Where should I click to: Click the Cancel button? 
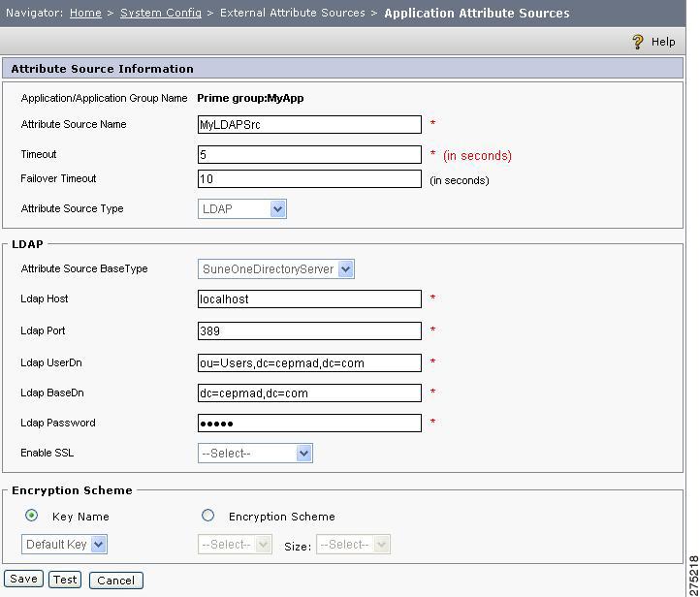coord(116,581)
